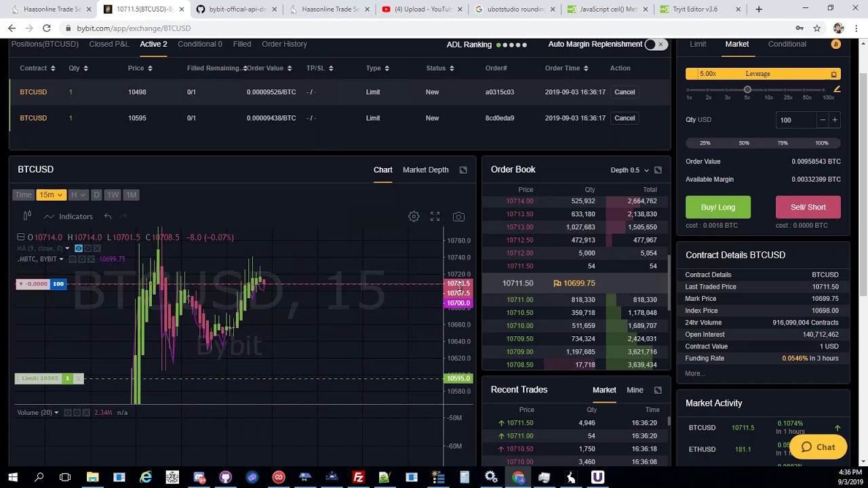The image size is (868, 488).
Task: Go back with browser back arrow
Action: pos(12,28)
